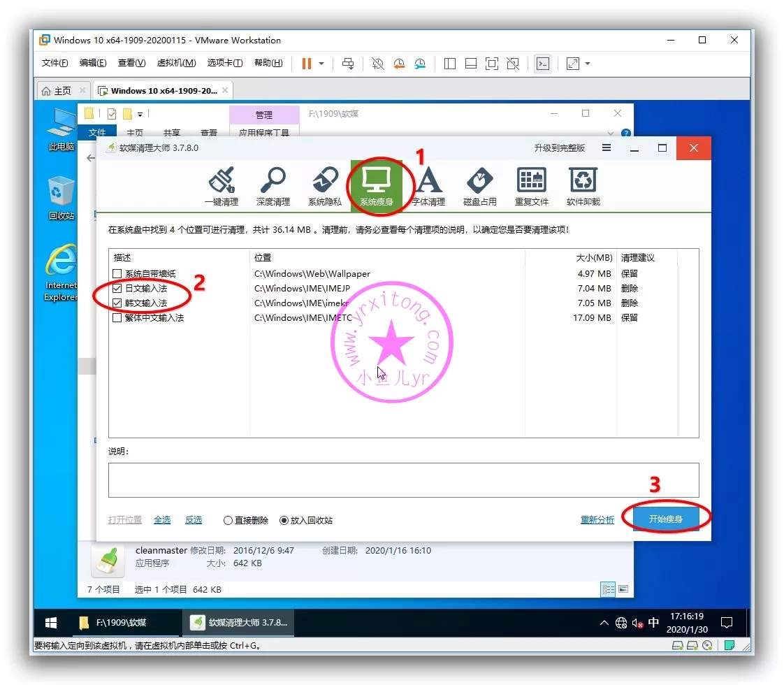Click inside the 说明 description text box
The height and width of the screenshot is (685, 784).
coord(403,480)
